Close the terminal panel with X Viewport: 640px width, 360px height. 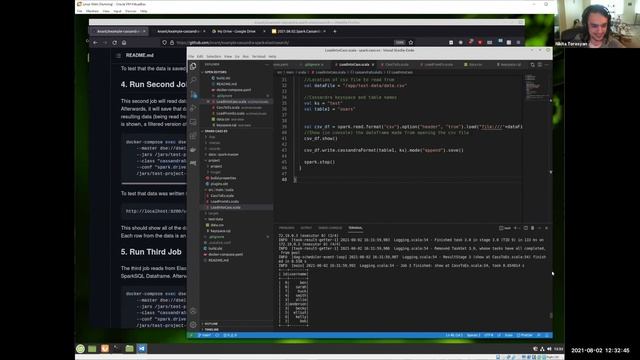[x=547, y=228]
